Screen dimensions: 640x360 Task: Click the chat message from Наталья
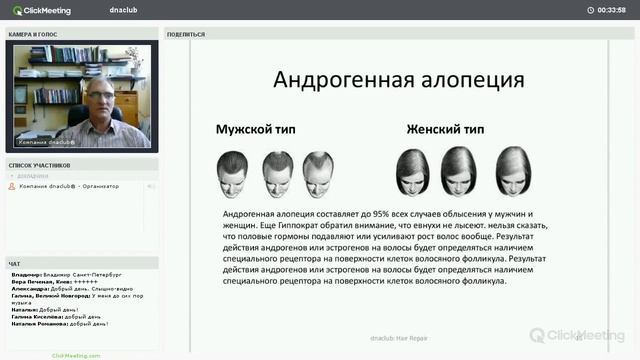[x=45, y=310]
